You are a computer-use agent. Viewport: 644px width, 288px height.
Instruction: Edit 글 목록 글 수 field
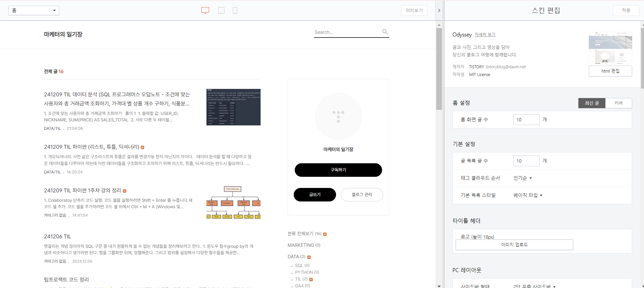point(526,161)
